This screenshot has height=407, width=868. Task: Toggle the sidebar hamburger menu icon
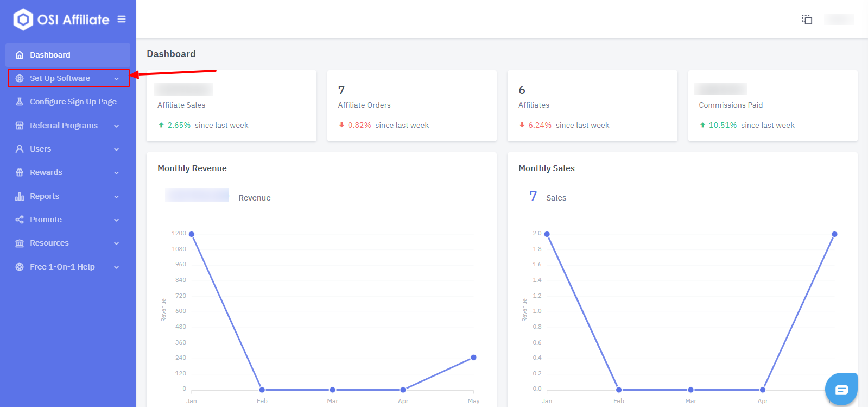click(x=122, y=19)
